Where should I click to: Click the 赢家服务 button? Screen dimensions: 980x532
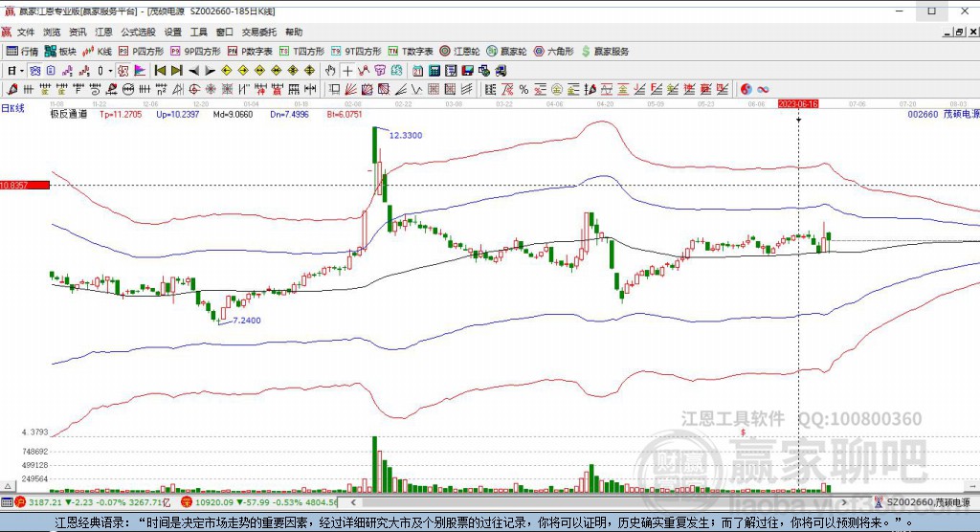coord(605,52)
